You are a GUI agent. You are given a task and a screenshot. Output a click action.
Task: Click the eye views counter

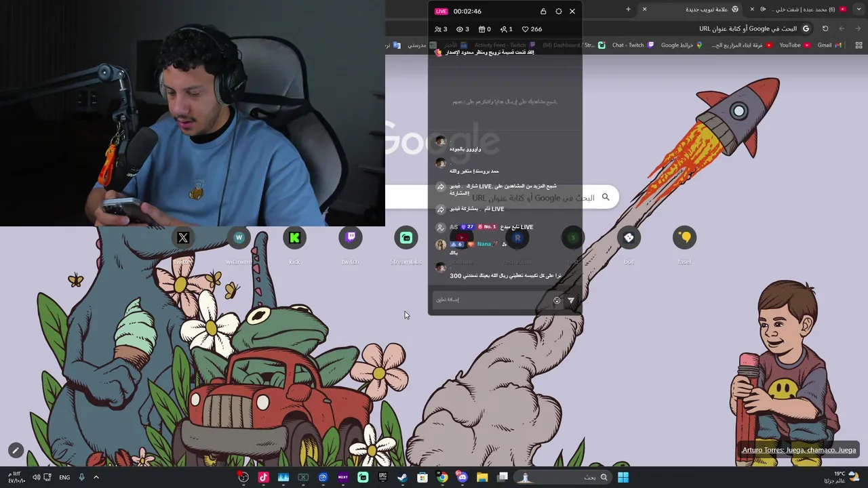click(462, 29)
